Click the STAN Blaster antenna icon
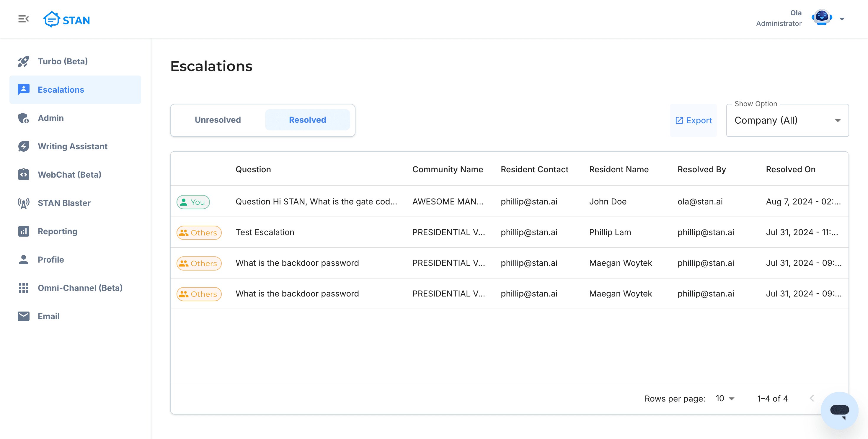Image resolution: width=868 pixels, height=439 pixels. (23, 203)
